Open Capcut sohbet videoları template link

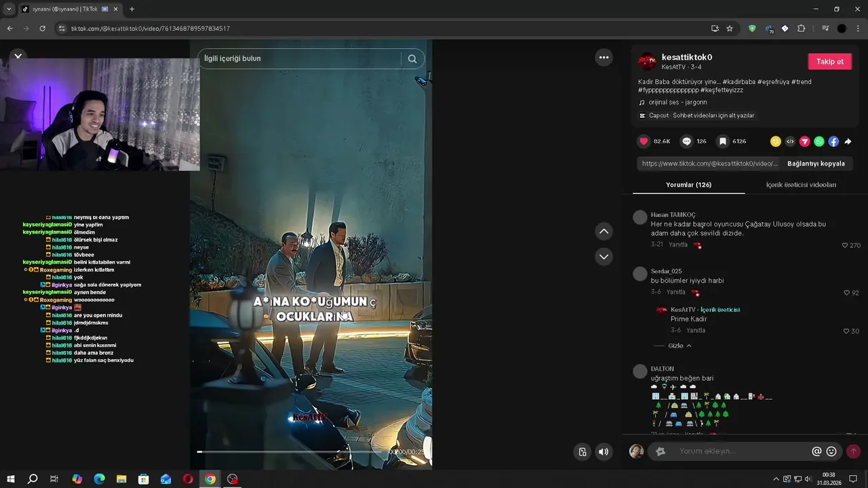(696, 115)
